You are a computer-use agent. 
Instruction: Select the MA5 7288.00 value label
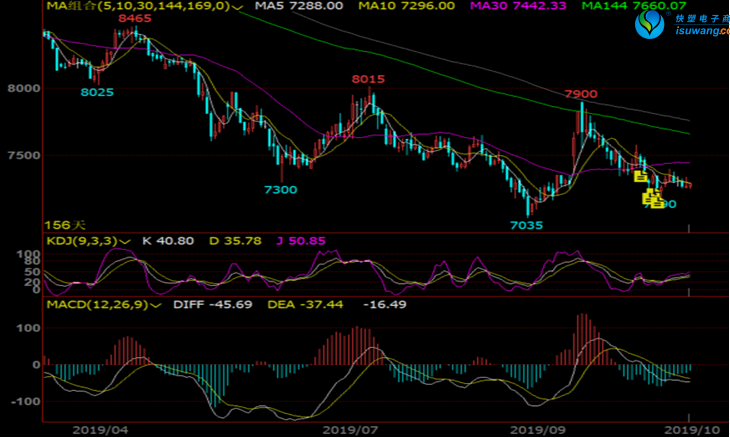click(x=299, y=6)
